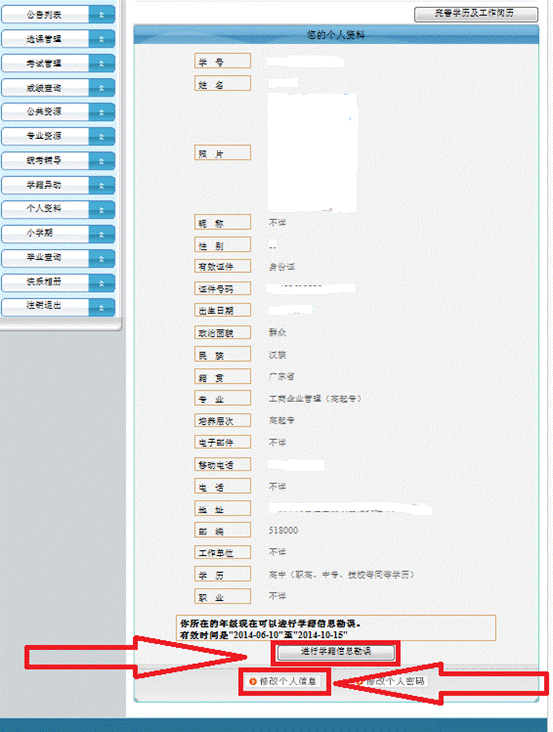The height and width of the screenshot is (732, 553).
Task: Click the 学历 field label
Action: pos(223,575)
